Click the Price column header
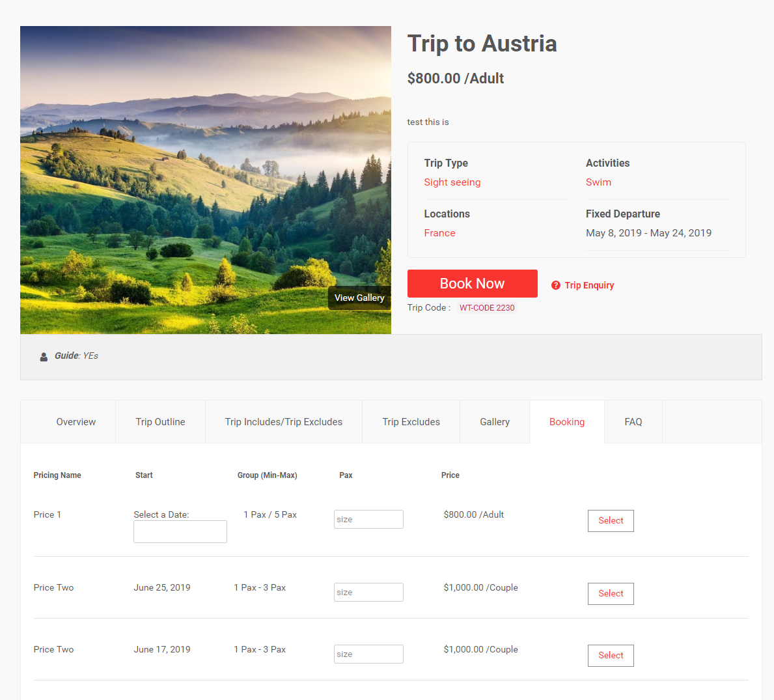This screenshot has height=700, width=774. tap(450, 475)
